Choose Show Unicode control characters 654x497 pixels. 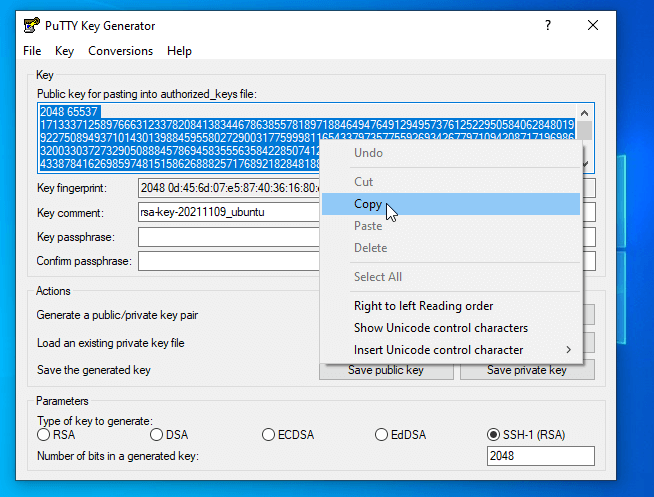click(451, 328)
